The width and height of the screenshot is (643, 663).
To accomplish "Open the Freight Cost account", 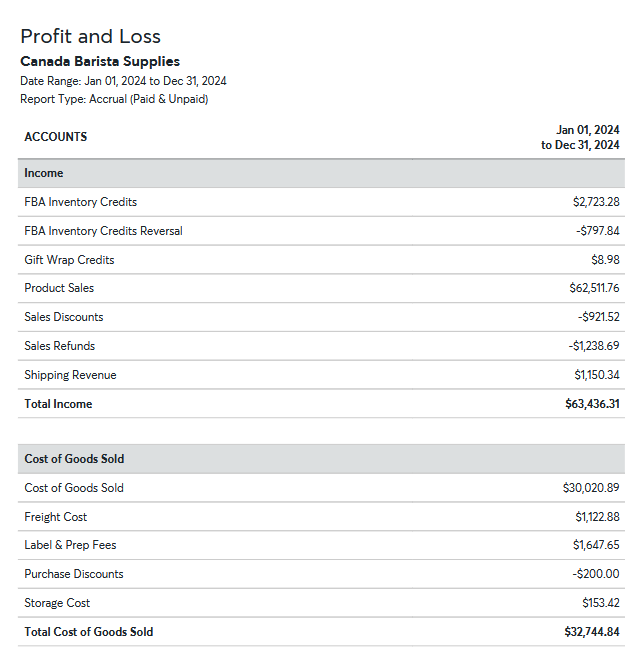I will click(56, 517).
